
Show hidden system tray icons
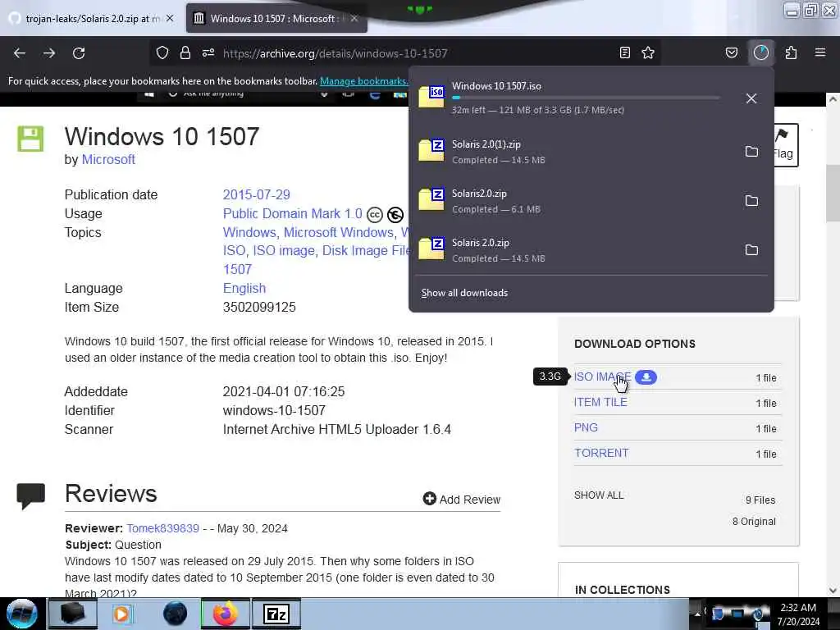click(697, 614)
